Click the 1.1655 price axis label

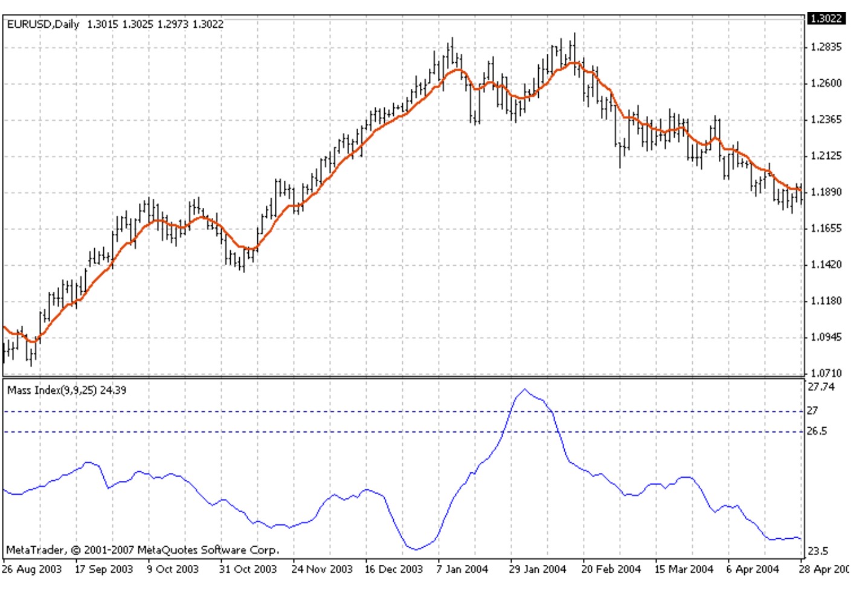click(x=826, y=228)
